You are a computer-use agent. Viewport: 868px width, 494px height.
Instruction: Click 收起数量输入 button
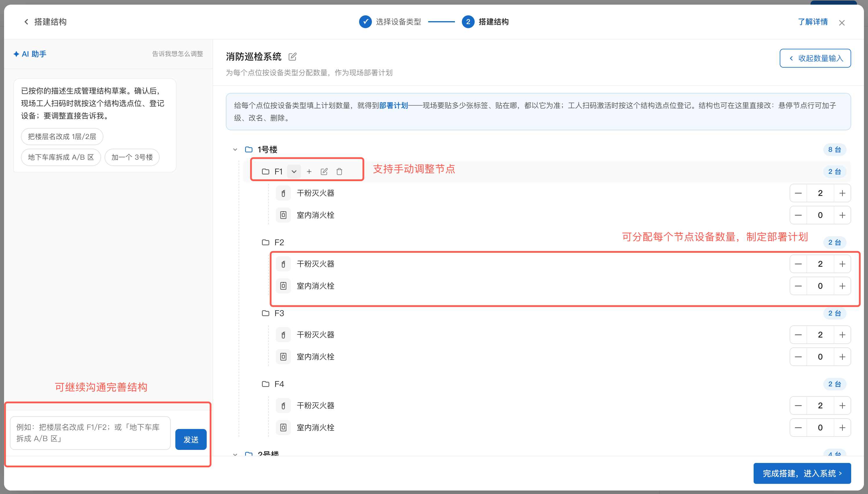click(815, 58)
